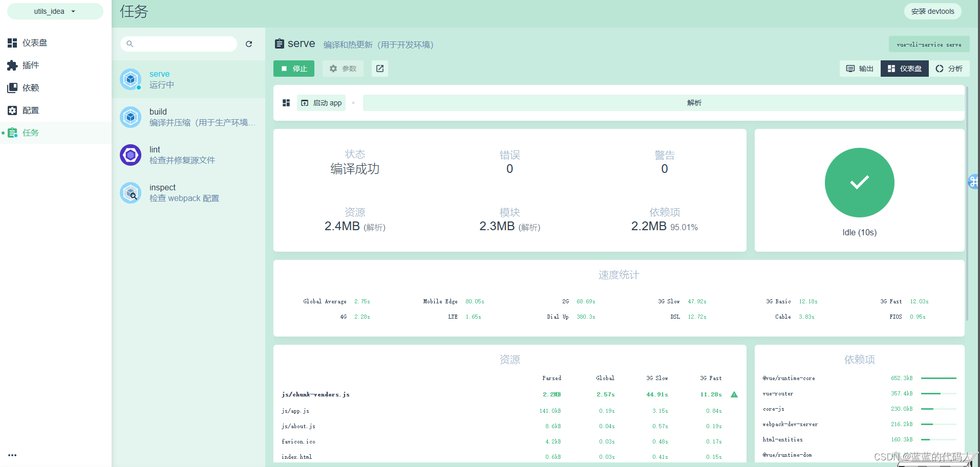
Task: Click the open-in-new-window icon button
Action: pos(380,69)
